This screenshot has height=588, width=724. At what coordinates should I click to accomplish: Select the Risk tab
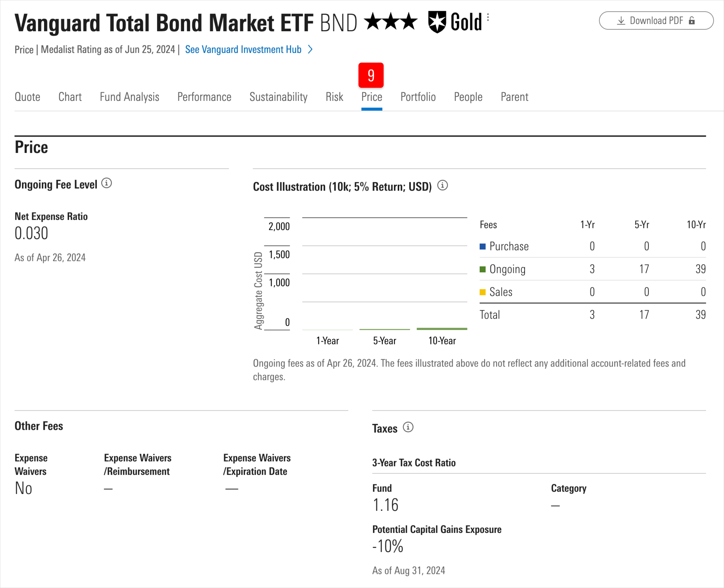coord(334,97)
